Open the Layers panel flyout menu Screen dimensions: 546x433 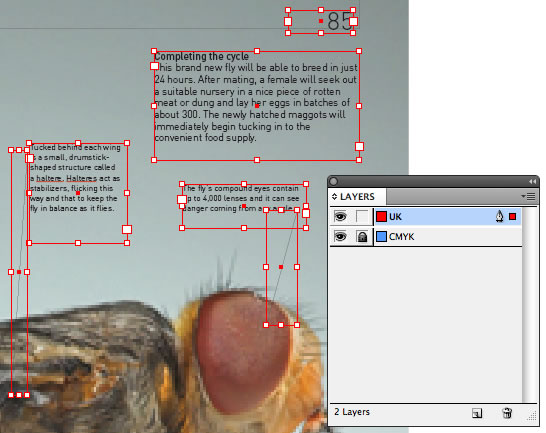(529, 196)
